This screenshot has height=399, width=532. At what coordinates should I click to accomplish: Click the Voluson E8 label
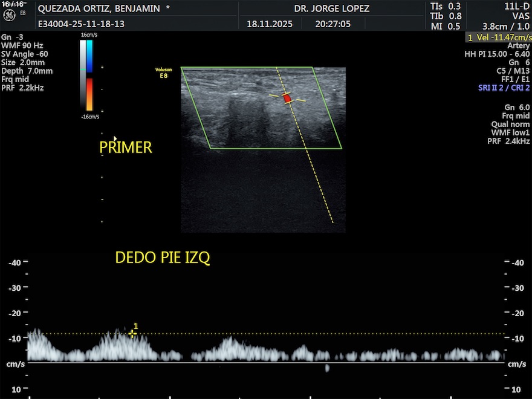coord(163,73)
